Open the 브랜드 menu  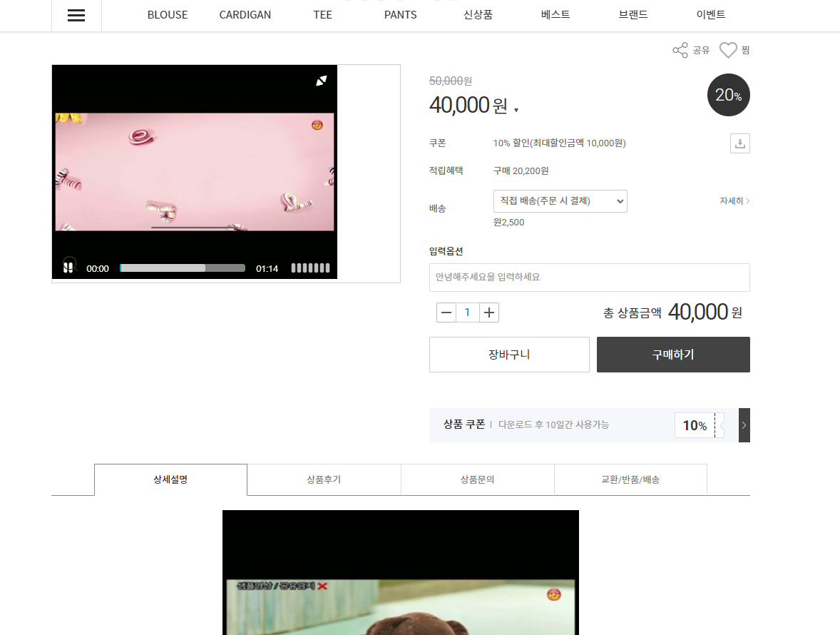(x=633, y=15)
